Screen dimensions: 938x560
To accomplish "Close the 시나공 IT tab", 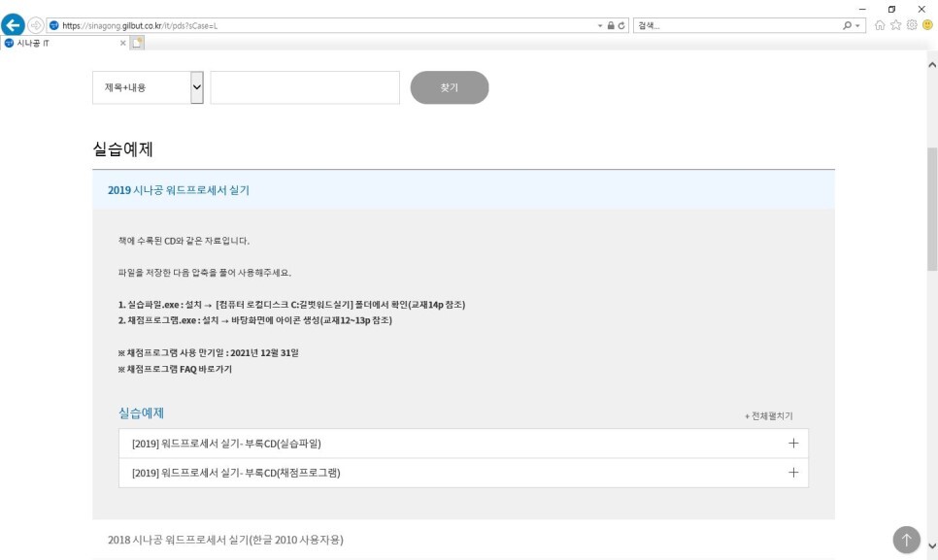I will pyautogui.click(x=122, y=43).
